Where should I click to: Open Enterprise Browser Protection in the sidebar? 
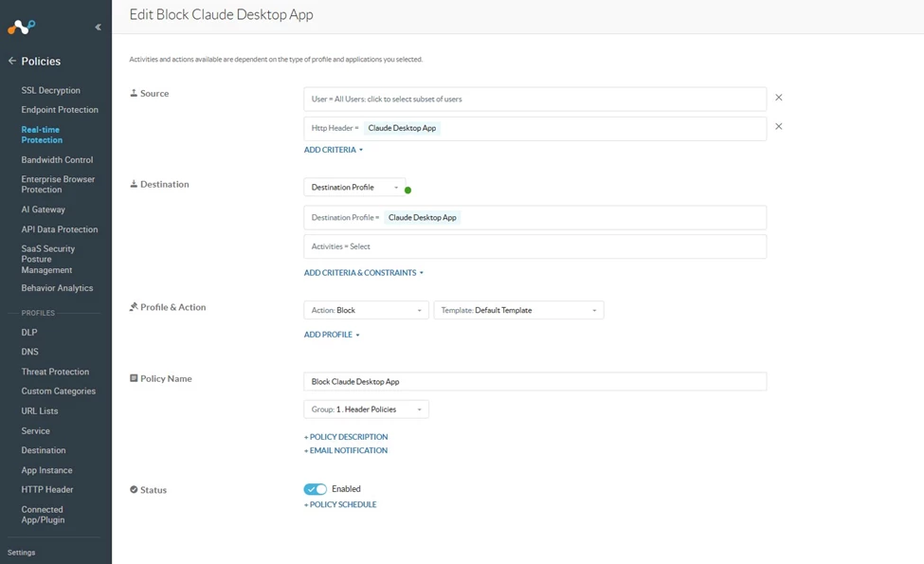point(58,185)
